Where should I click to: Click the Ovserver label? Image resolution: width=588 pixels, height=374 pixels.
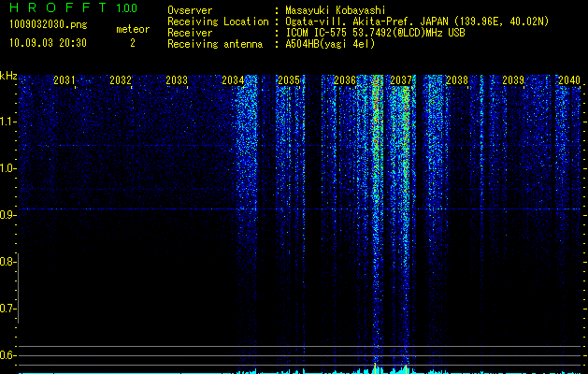click(x=190, y=10)
